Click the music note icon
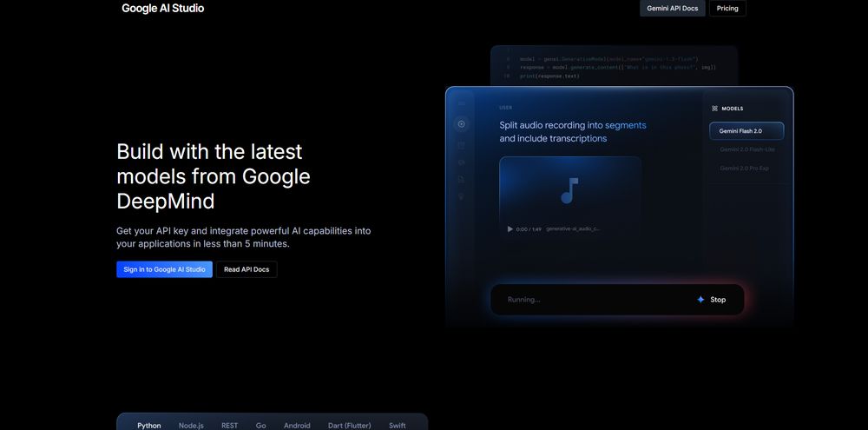The image size is (868, 430). 569,190
